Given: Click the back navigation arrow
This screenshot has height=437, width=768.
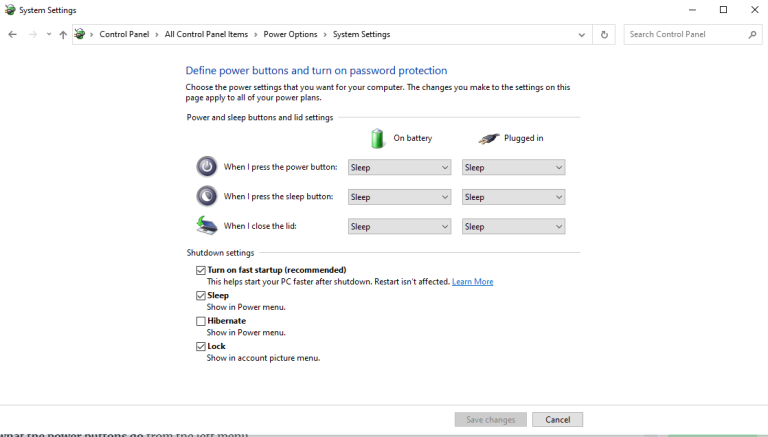Looking at the screenshot, I should point(13,34).
